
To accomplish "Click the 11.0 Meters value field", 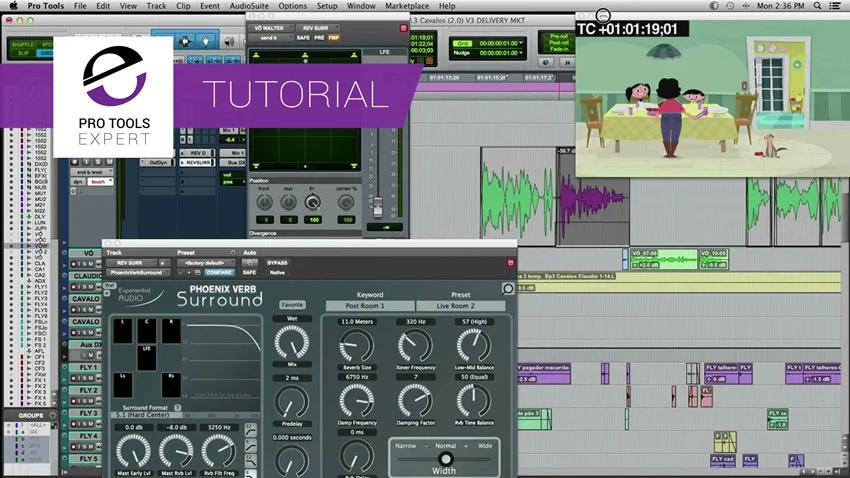I will [x=357, y=321].
